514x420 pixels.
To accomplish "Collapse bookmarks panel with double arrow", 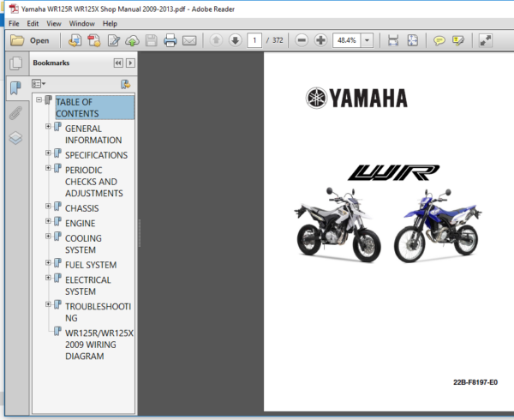I will point(118,63).
